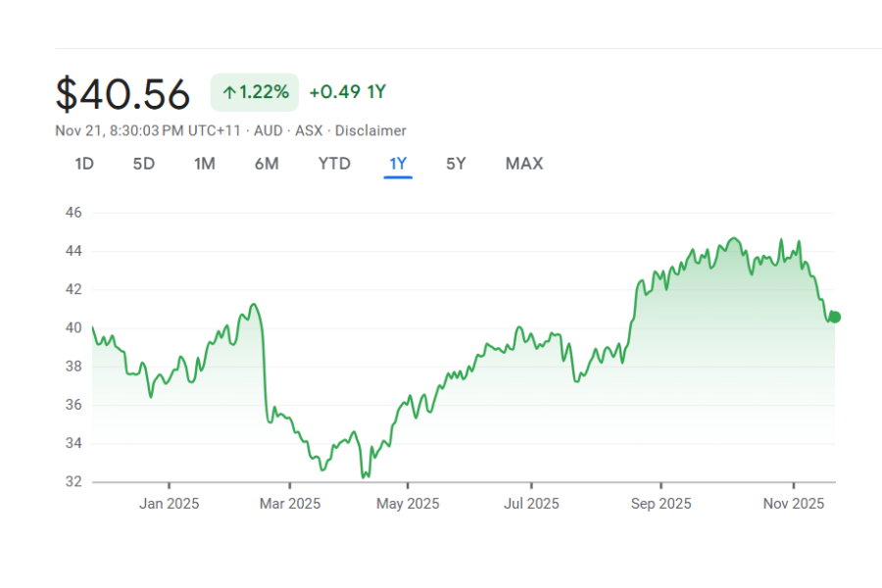The image size is (882, 588).
Task: Click the +0.49 1Y change text
Action: click(348, 92)
